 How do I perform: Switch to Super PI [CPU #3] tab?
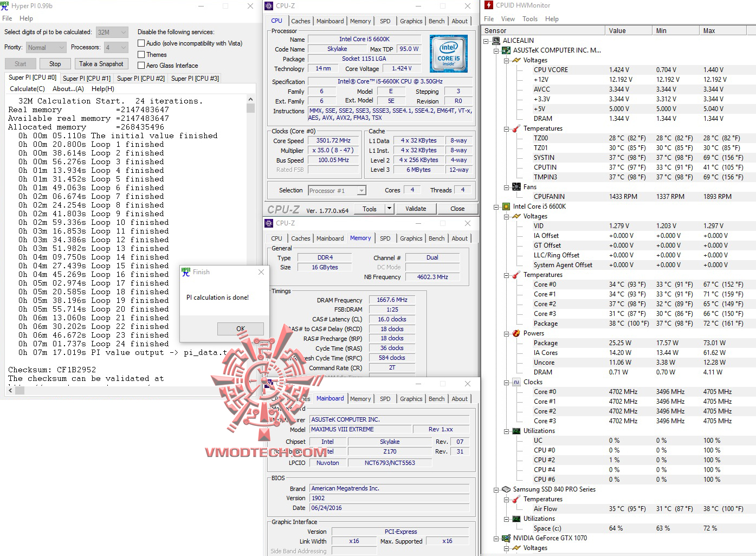pos(195,79)
